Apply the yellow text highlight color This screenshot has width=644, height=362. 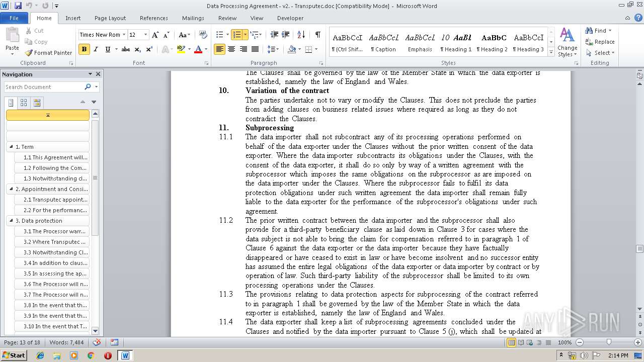point(181,49)
